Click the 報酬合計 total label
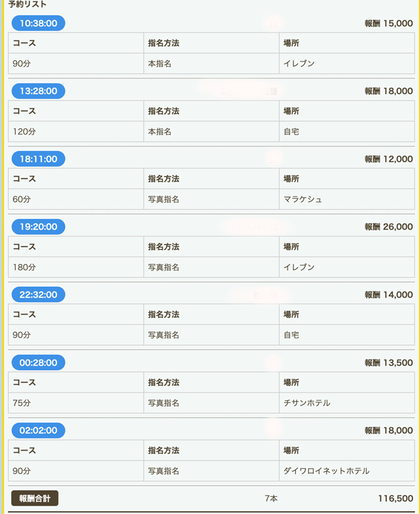This screenshot has width=420, height=514. click(x=35, y=499)
